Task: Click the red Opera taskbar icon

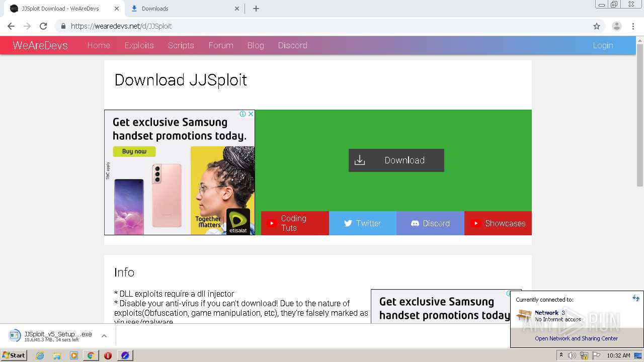Action: click(108, 355)
